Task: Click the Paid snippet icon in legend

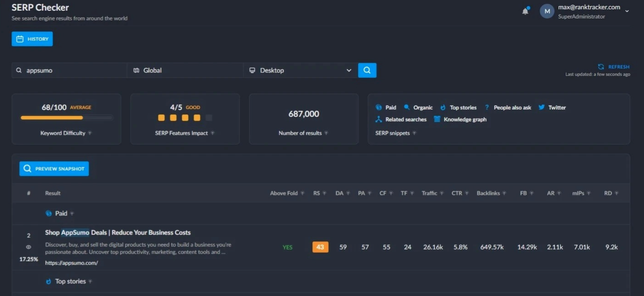Action: (x=379, y=108)
